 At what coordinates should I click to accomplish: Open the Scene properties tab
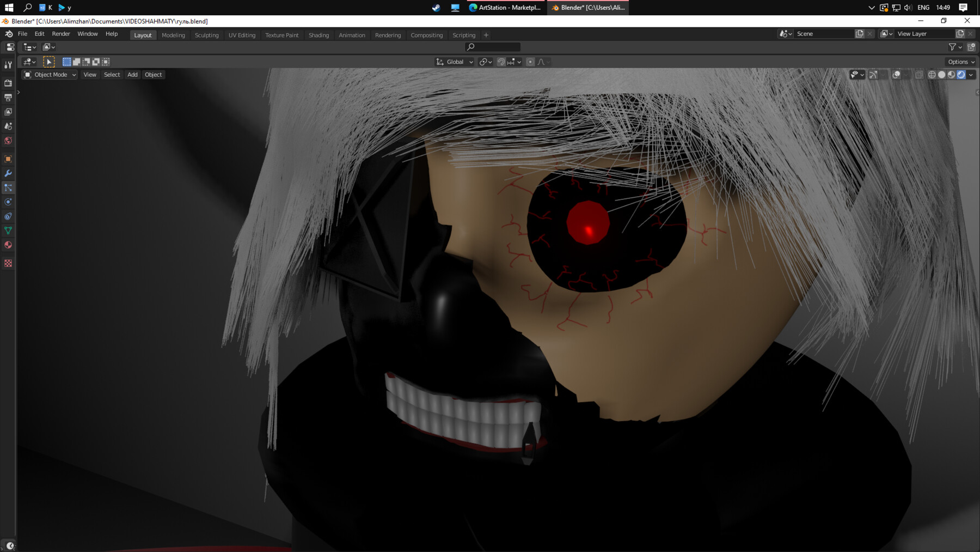[8, 126]
